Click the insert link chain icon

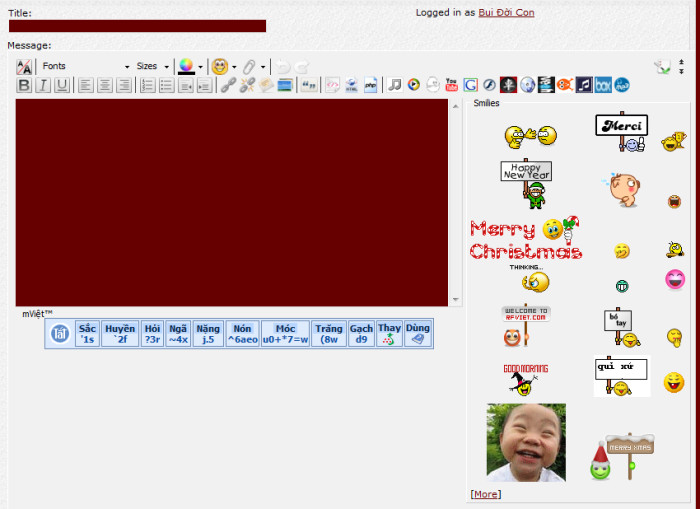pos(228,85)
